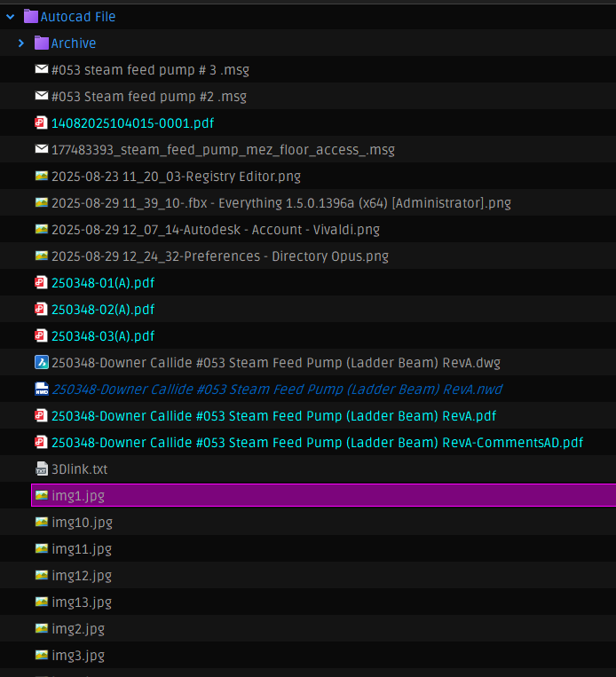Select 177483393_steam_feed_pump_mez_floor_access_.msg file name
Viewport: 616px width, 677px height.
pos(223,150)
